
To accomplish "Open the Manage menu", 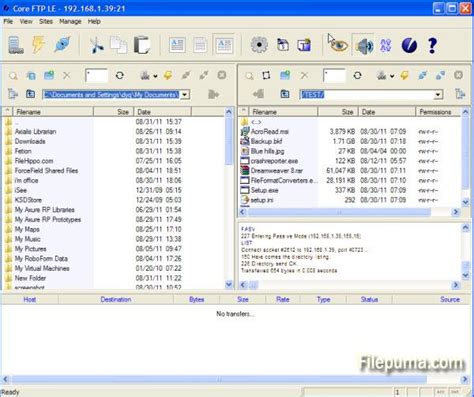I will [x=70, y=21].
